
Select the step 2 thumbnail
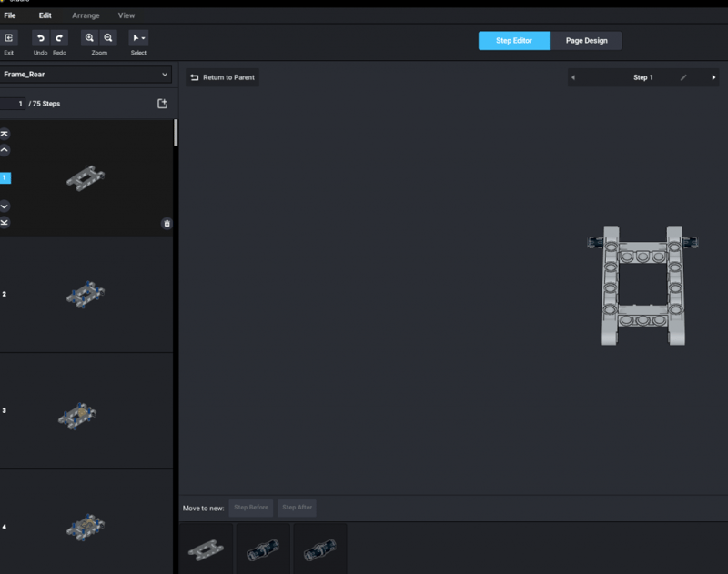click(x=86, y=294)
